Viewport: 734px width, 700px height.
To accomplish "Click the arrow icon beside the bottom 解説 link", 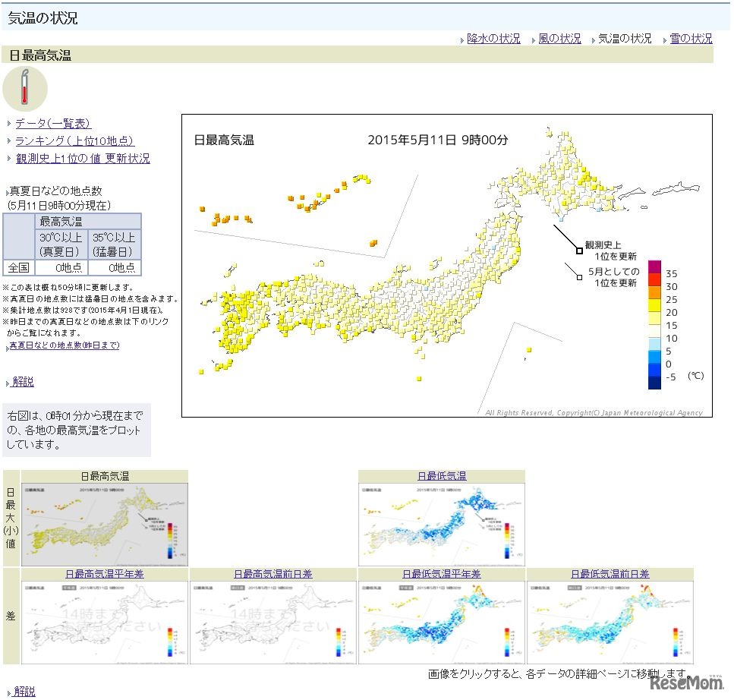I will point(6,691).
